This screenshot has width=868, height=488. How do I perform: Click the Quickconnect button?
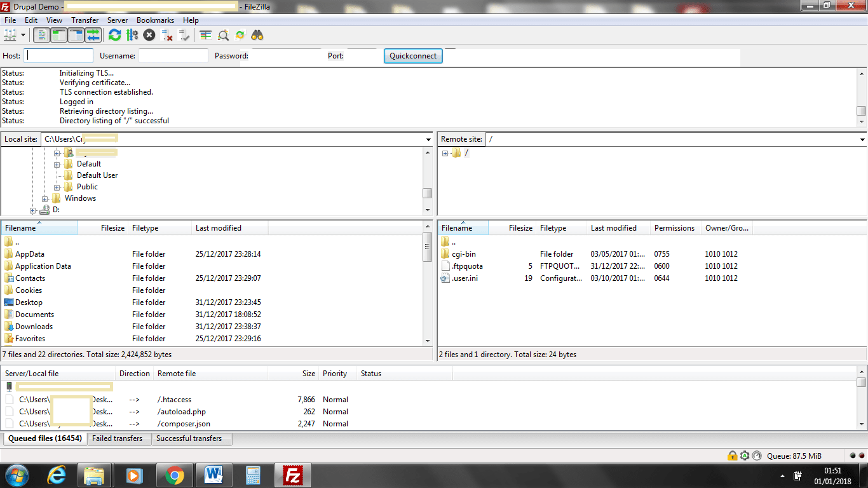click(413, 56)
